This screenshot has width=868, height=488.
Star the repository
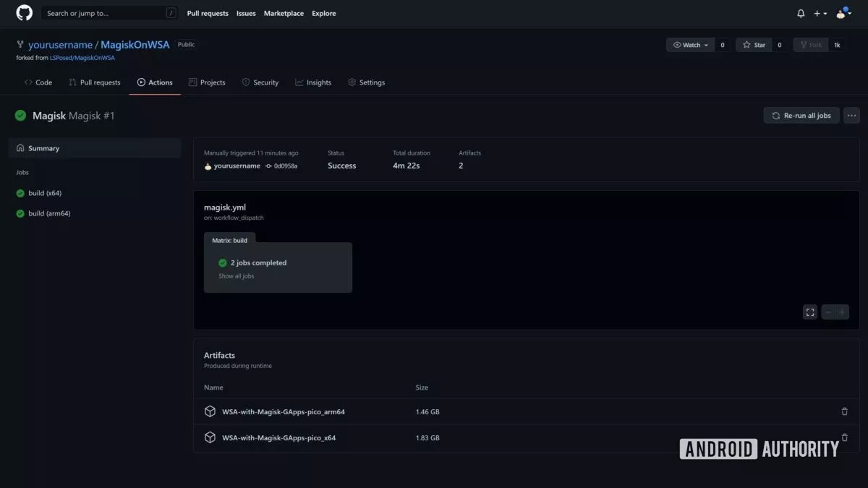click(x=754, y=45)
